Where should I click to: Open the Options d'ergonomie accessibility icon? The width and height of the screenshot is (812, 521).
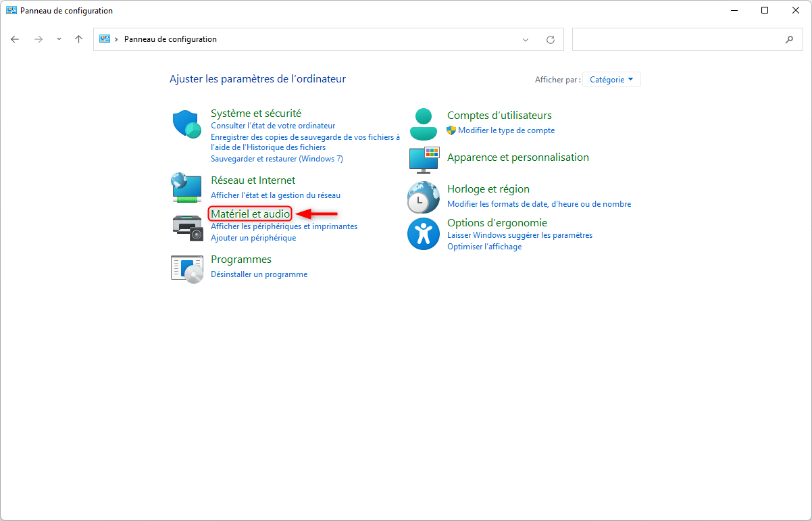tap(424, 234)
